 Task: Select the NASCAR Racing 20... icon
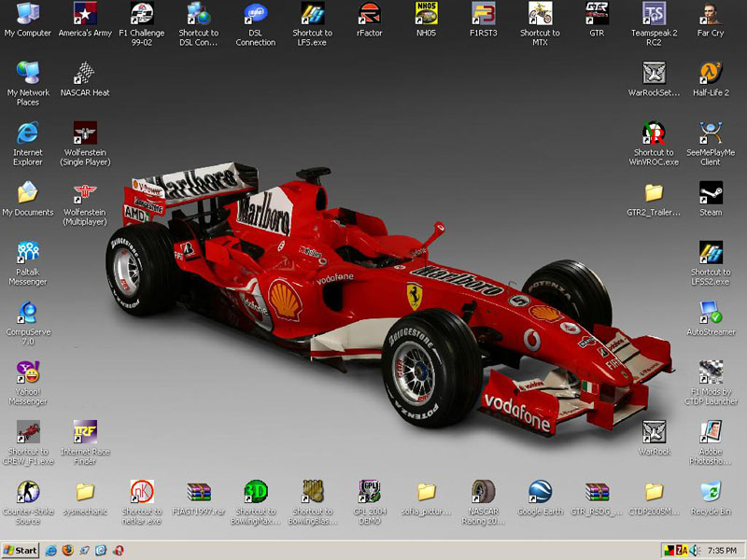pyautogui.click(x=483, y=502)
